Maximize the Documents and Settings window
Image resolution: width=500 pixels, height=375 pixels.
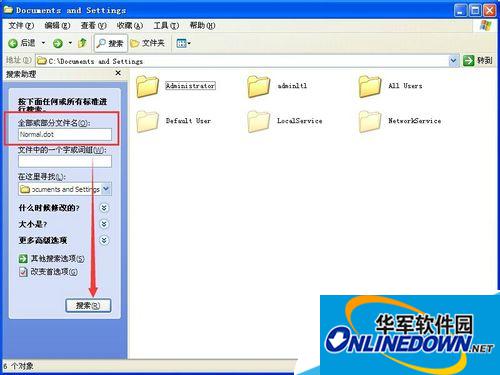pyautogui.click(x=475, y=10)
